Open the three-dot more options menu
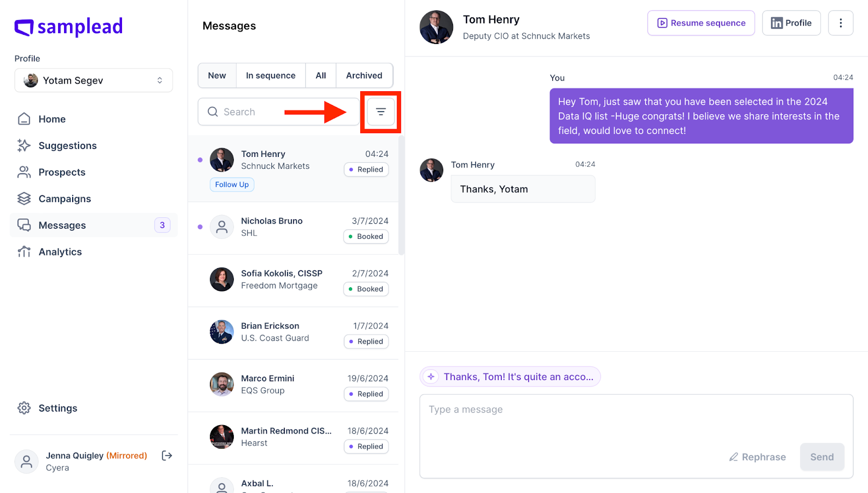 click(841, 23)
